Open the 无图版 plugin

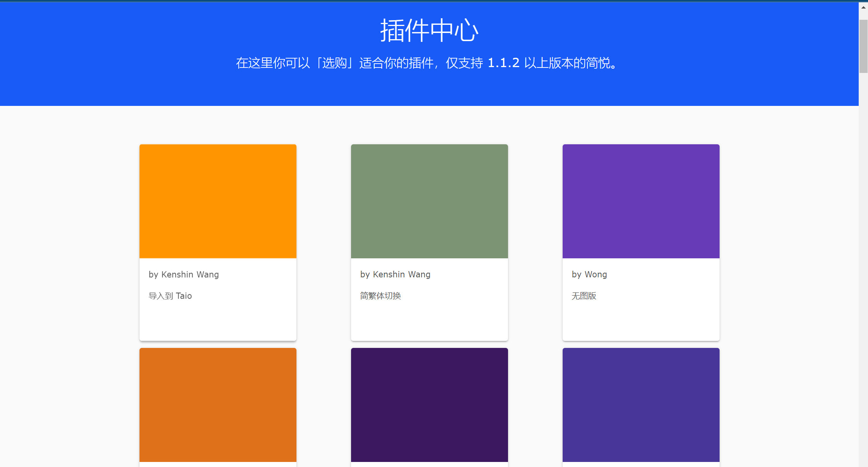point(584,296)
